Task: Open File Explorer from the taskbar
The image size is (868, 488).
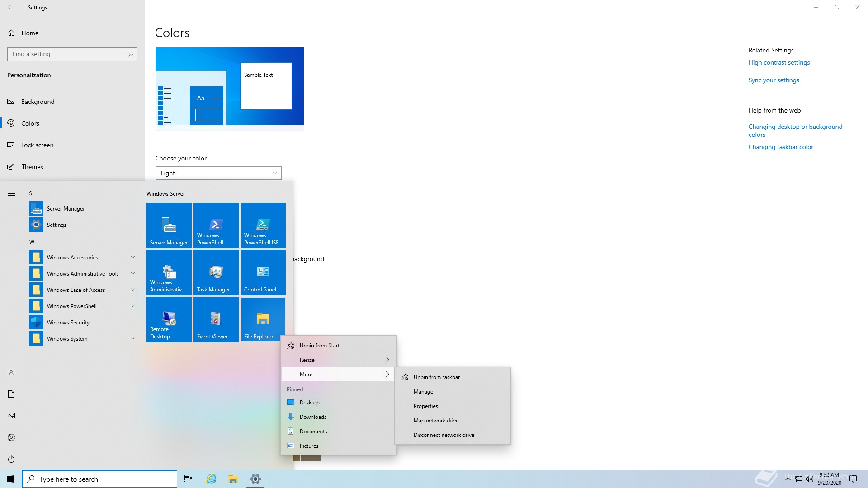Action: click(233, 479)
